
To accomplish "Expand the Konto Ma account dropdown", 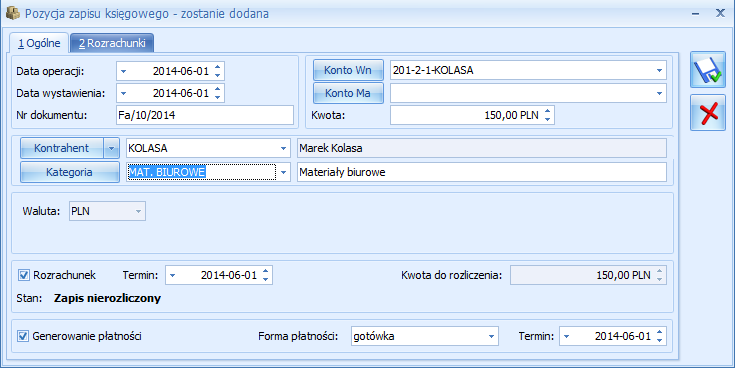I will coord(659,93).
